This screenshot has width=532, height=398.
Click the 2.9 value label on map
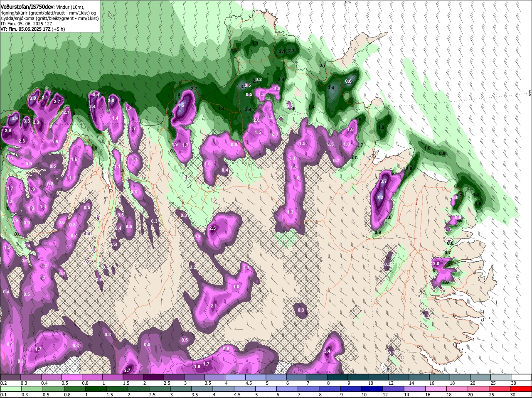pos(7,130)
